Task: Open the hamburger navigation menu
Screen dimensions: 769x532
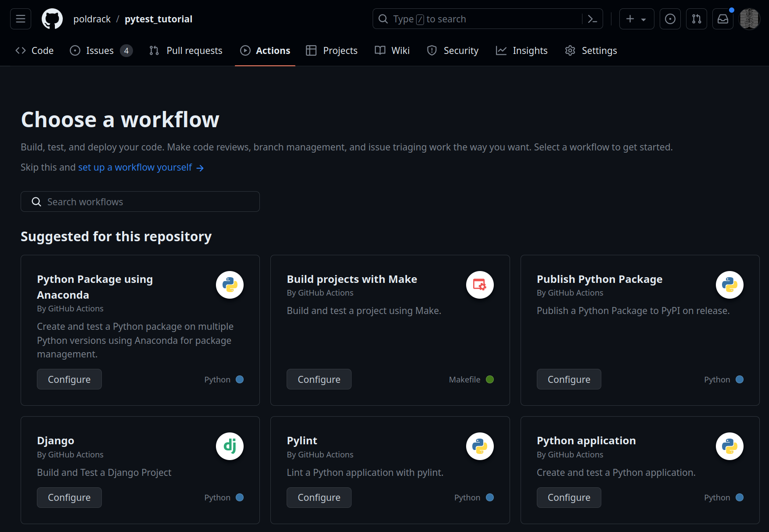Action: click(21, 19)
